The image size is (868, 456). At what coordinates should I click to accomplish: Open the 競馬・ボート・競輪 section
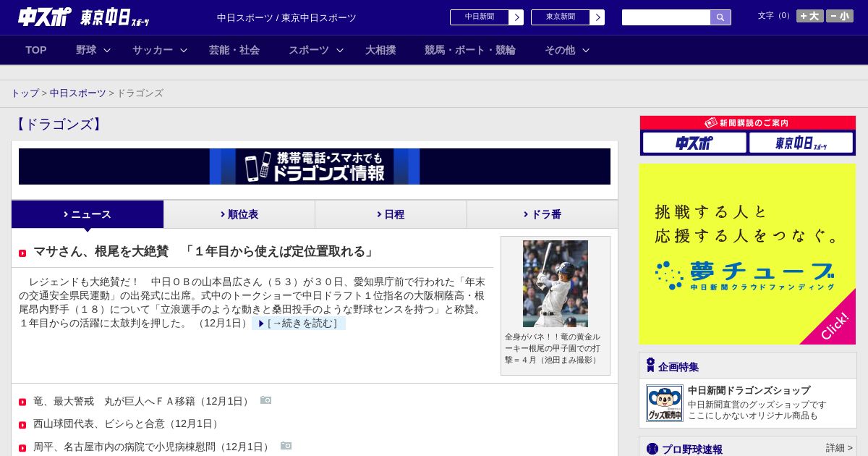(470, 50)
